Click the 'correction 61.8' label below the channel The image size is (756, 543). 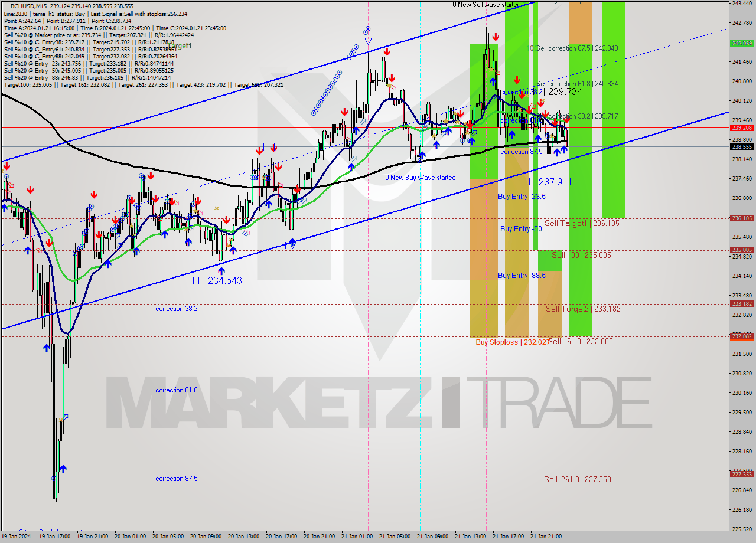point(177,390)
